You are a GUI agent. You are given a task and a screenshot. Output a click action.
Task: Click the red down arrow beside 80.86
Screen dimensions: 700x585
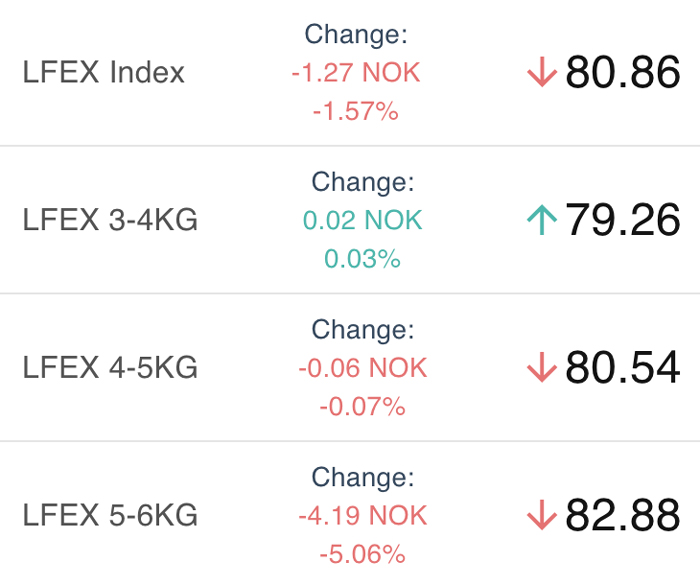[542, 71]
